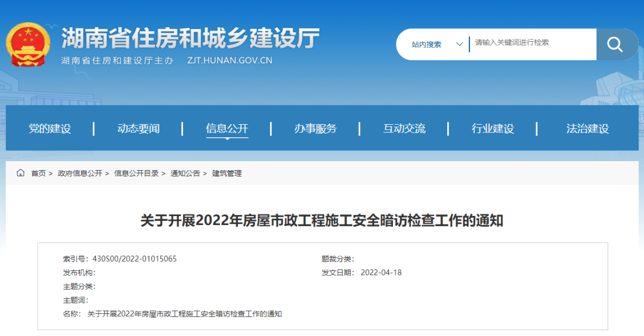Go to 办事服务 section
This screenshot has width=644, height=336.
[315, 128]
